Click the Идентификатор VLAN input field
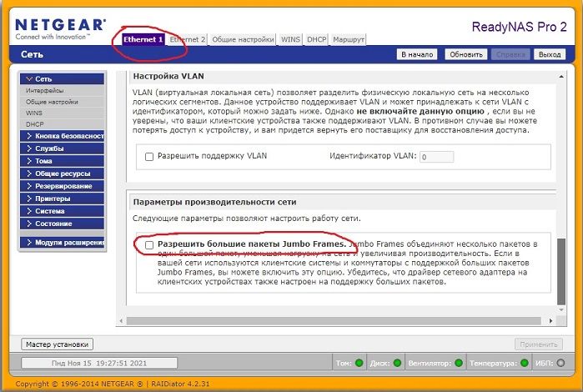 tap(436, 157)
